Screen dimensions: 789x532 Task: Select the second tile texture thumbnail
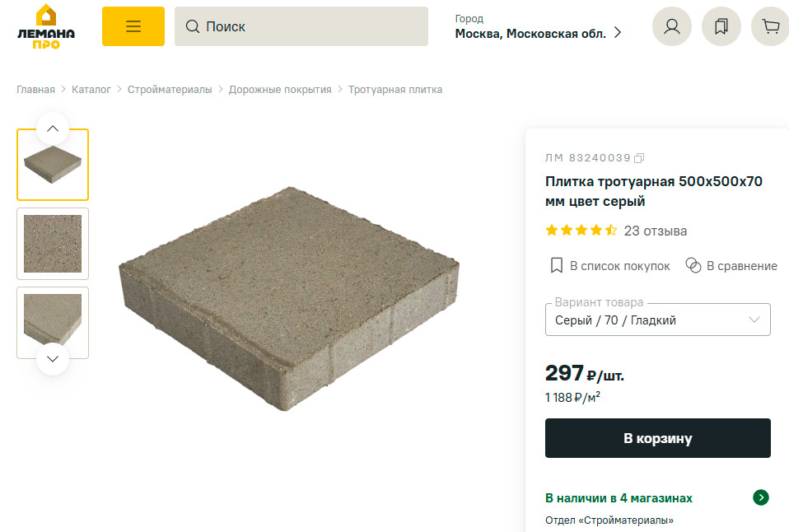tap(52, 244)
